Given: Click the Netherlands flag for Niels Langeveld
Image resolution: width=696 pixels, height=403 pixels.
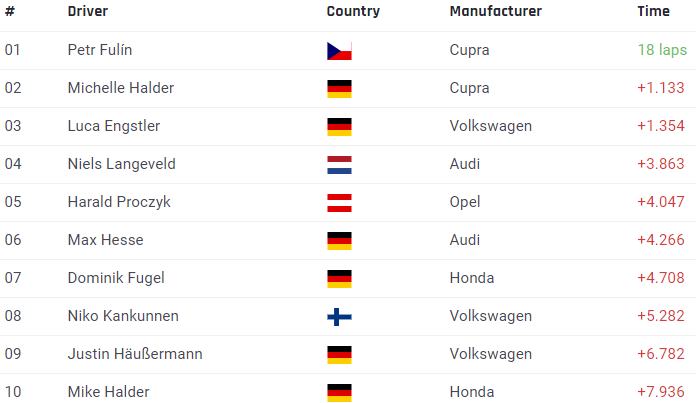Looking at the screenshot, I should 339,165.
